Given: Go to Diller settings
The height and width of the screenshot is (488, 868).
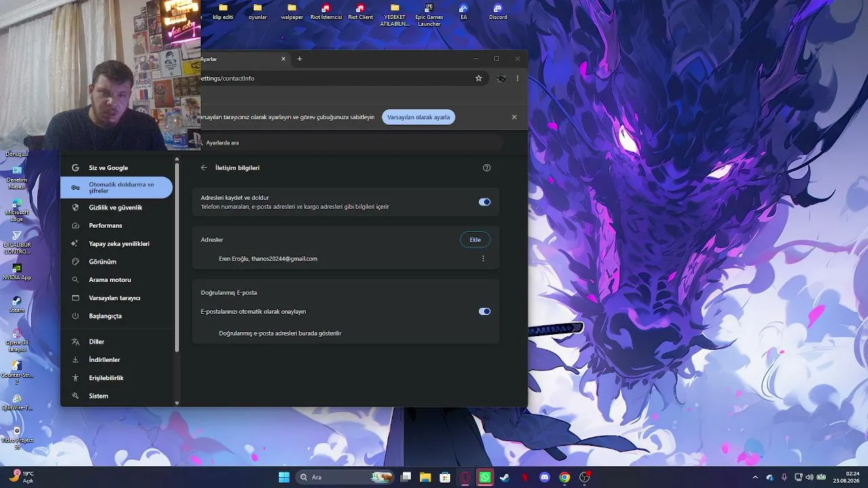Looking at the screenshot, I should click(x=117, y=342).
